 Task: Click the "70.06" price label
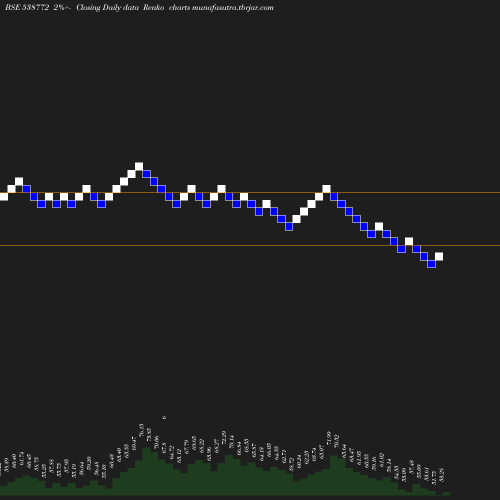click(x=157, y=442)
